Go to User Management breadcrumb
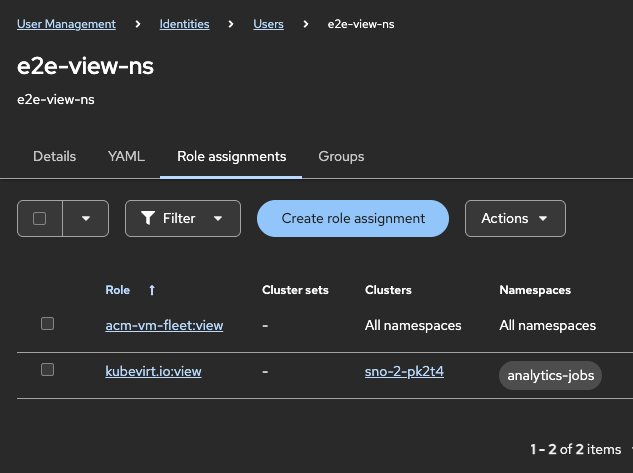 66,24
